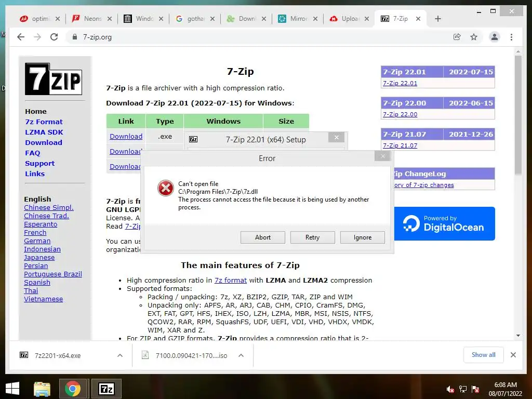Click the Chrome taskbar icon
532x399 pixels.
73,389
